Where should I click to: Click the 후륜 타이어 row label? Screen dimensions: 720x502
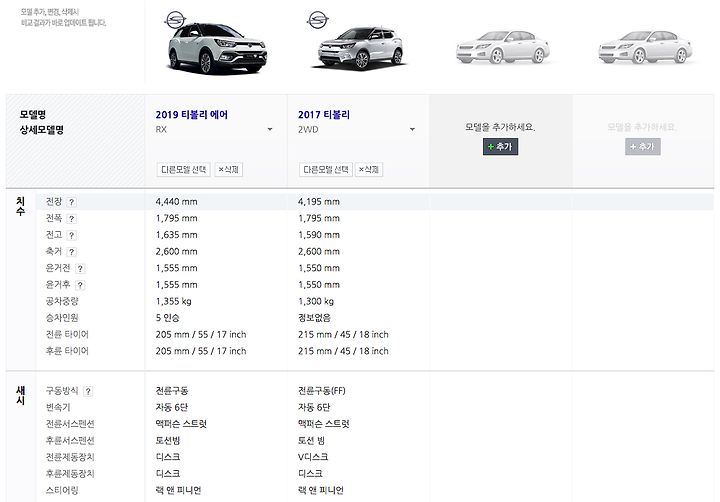[x=67, y=351]
